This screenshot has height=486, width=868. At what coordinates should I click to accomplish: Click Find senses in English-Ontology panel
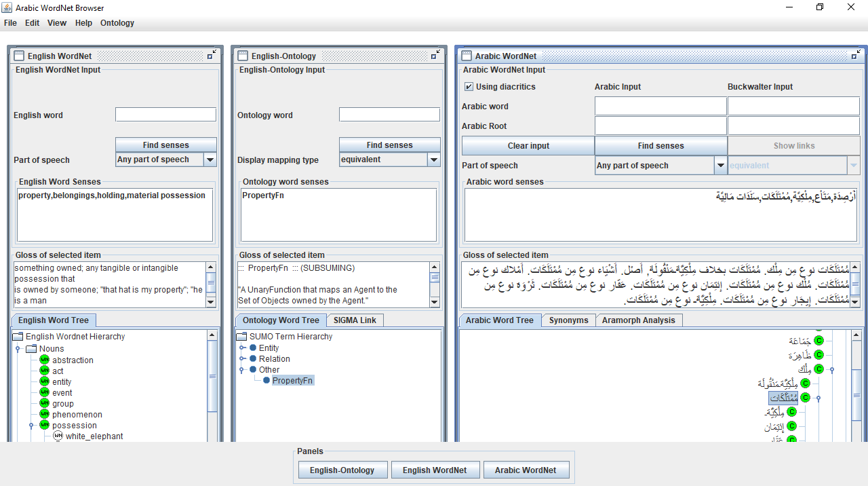390,145
